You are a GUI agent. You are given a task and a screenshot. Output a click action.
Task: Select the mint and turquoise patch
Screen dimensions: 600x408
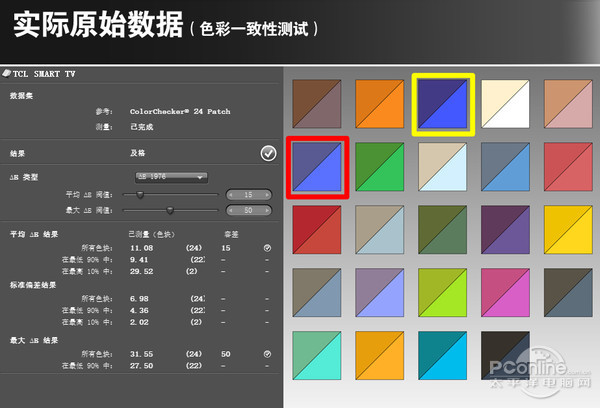point(317,356)
